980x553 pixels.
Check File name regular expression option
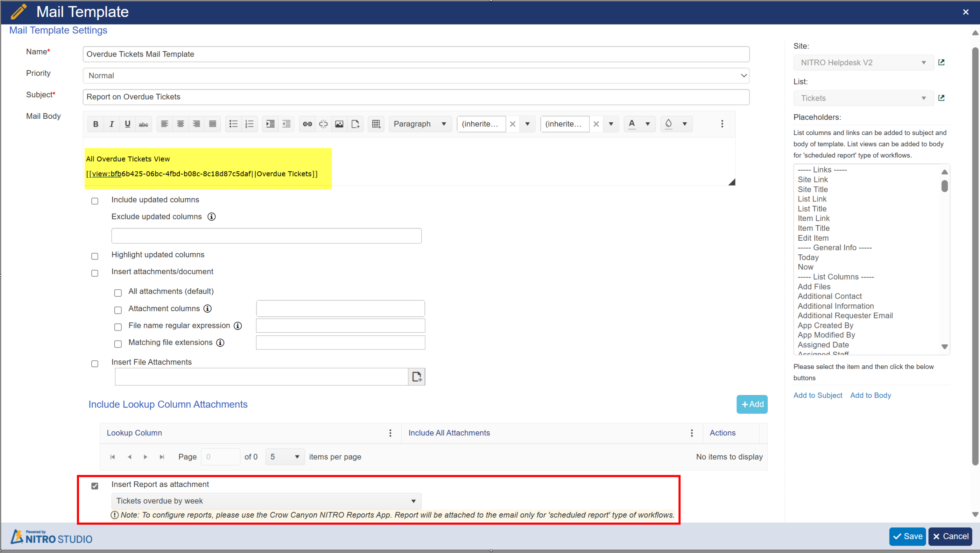[118, 327]
